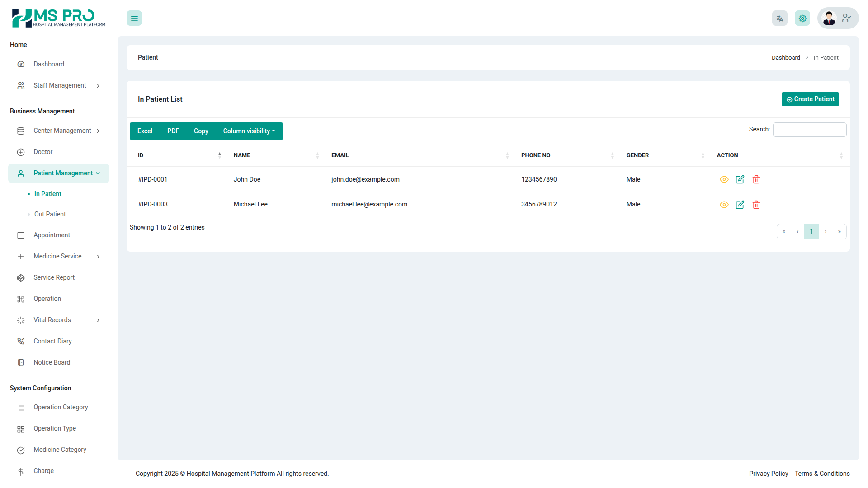The height and width of the screenshot is (488, 868).
Task: Click the Medicine Category check-circle icon
Action: (x=21, y=450)
